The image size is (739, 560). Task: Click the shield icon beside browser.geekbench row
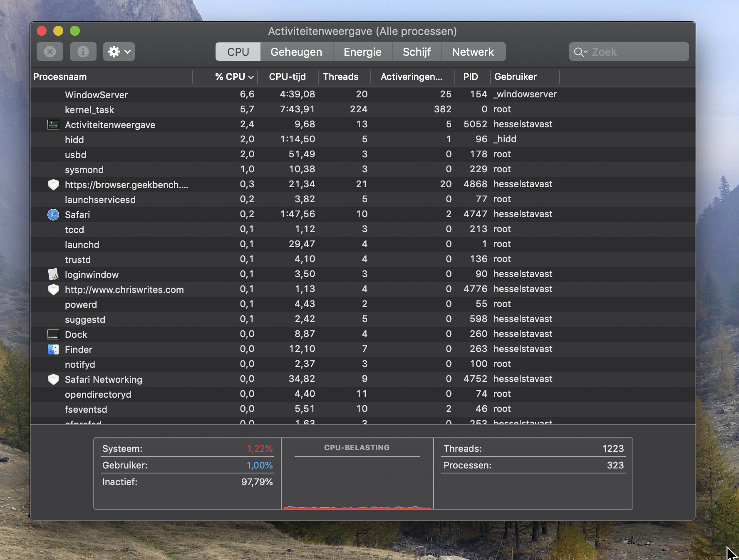53,184
